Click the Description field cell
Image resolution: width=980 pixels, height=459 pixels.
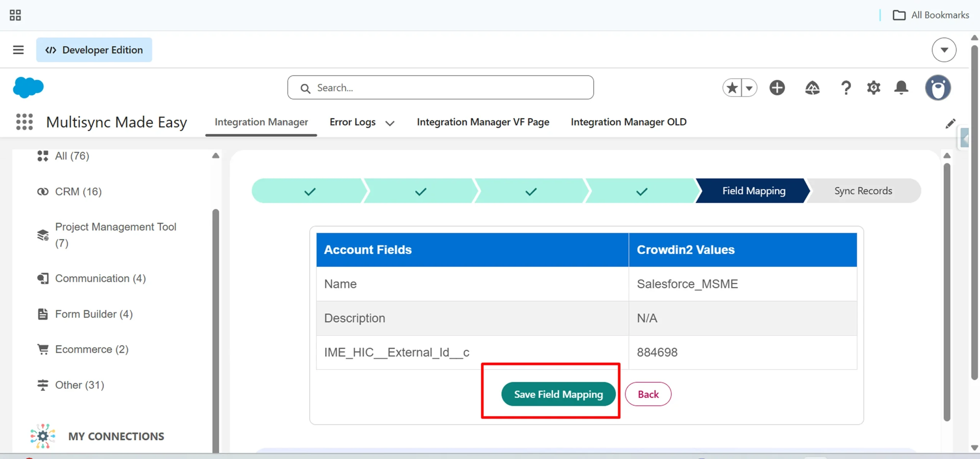click(472, 318)
